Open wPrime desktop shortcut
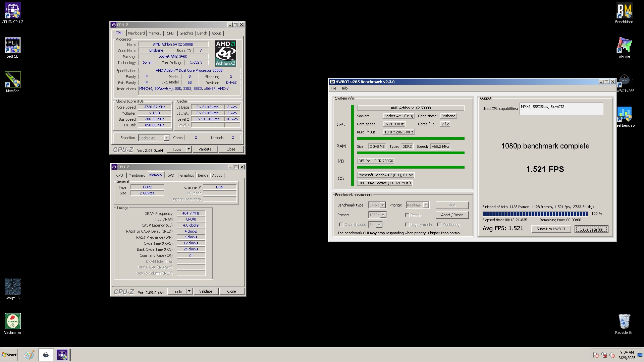644x362 pixels. click(624, 48)
